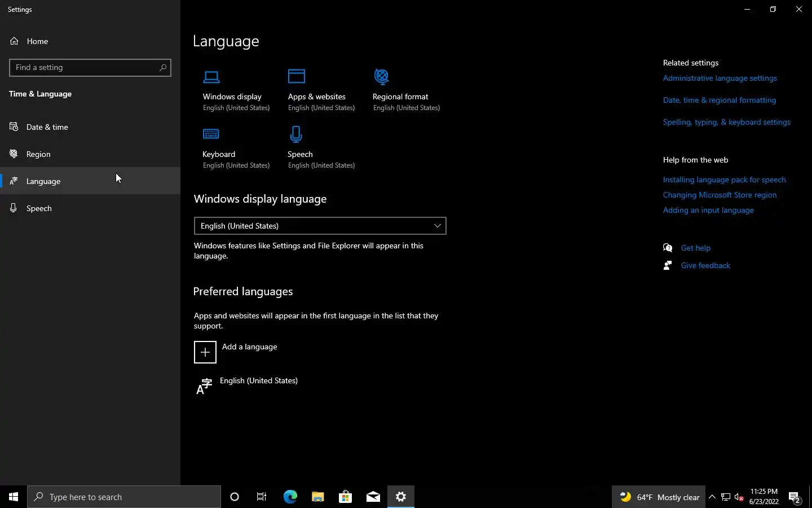This screenshot has height=508, width=812.
Task: Launch Microsoft Edge from taskbar
Action: pos(290,497)
